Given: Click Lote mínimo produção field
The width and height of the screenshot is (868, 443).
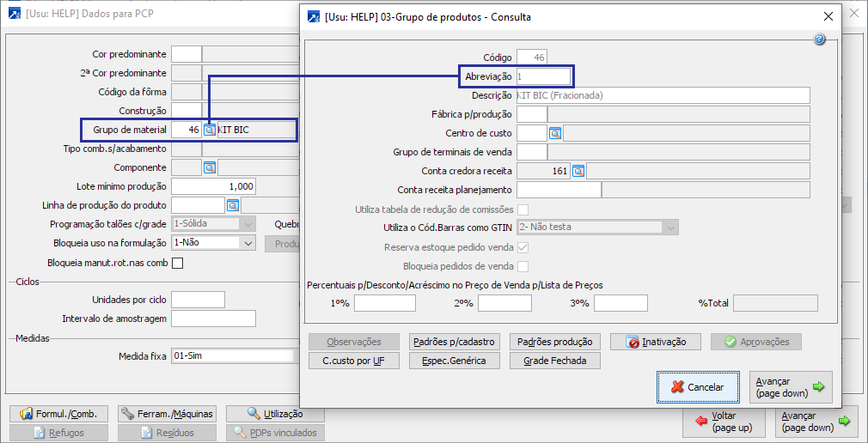Looking at the screenshot, I should pos(214,186).
